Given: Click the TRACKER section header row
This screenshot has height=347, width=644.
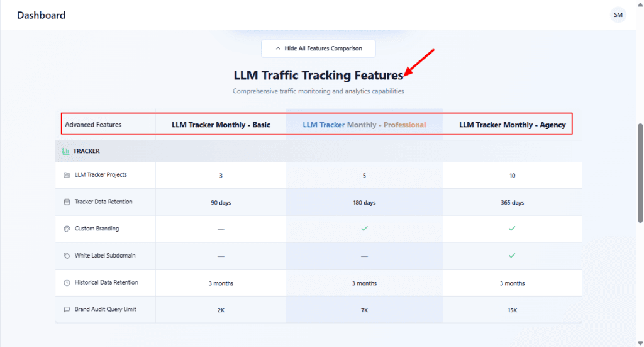Looking at the screenshot, I should 318,151.
